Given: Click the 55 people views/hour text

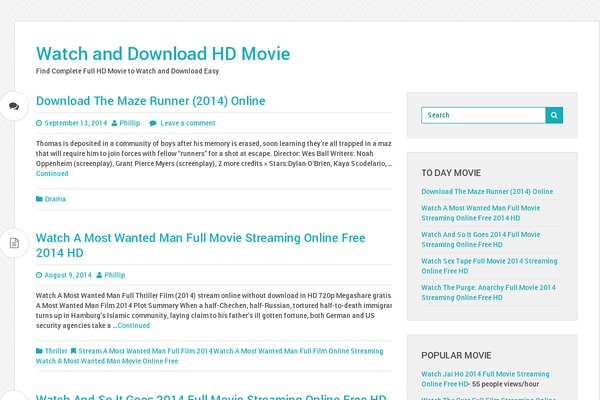Looking at the screenshot, I should tap(505, 384).
